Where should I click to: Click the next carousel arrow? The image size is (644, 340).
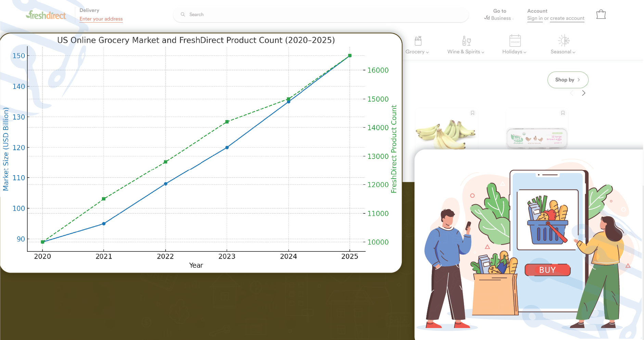[584, 93]
